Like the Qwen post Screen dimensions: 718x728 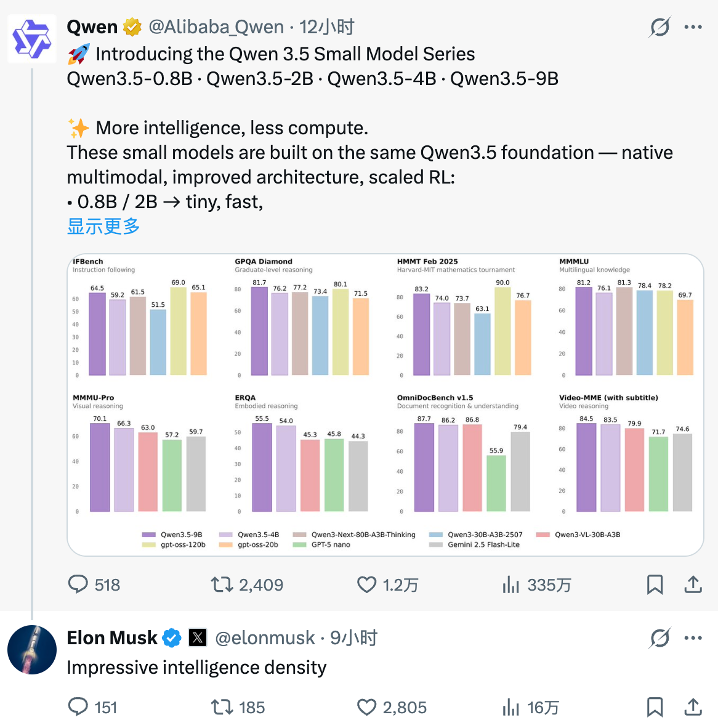(x=367, y=584)
